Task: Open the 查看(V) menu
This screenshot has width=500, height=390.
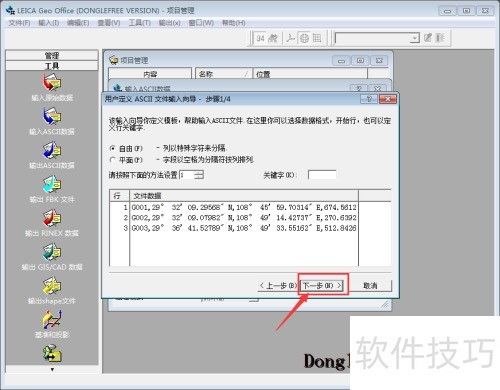Action: 109,23
